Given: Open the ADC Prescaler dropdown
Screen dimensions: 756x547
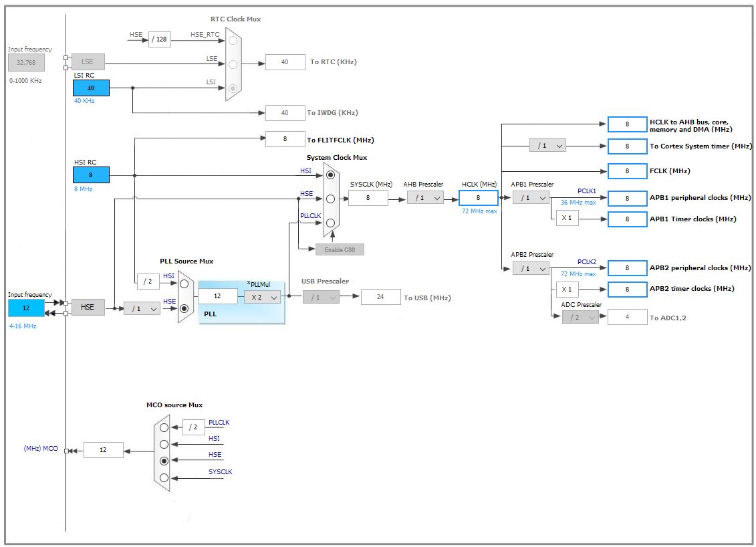Looking at the screenshot, I should 580,317.
